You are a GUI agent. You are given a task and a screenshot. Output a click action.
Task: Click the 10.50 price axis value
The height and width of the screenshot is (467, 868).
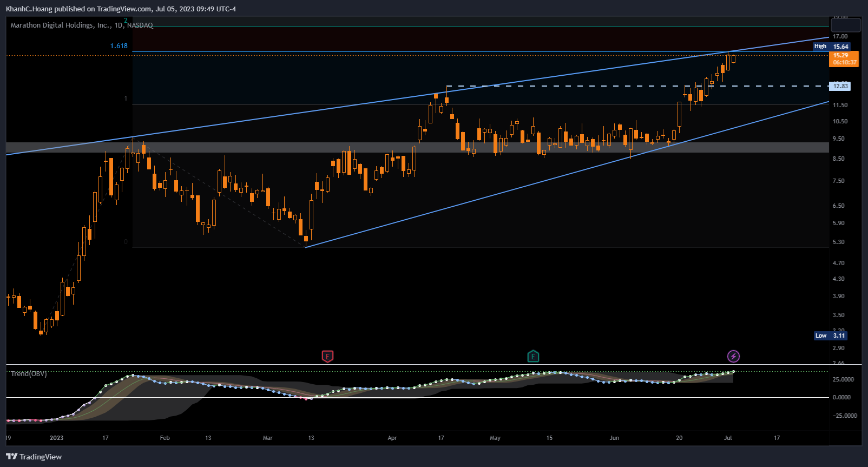840,121
